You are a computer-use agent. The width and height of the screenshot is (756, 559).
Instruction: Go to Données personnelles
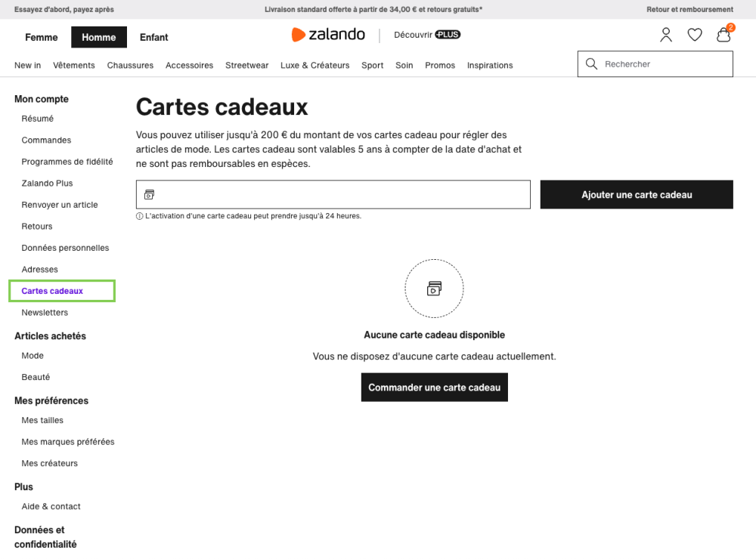click(65, 248)
